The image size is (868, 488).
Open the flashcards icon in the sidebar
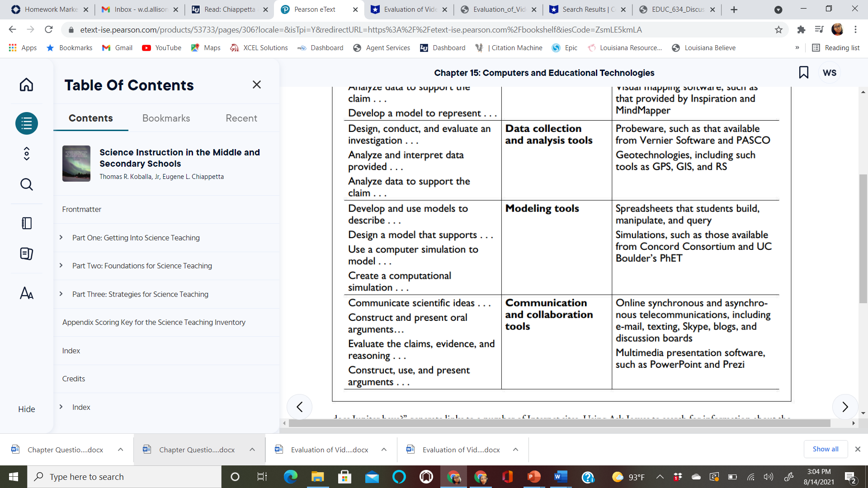[x=27, y=253]
